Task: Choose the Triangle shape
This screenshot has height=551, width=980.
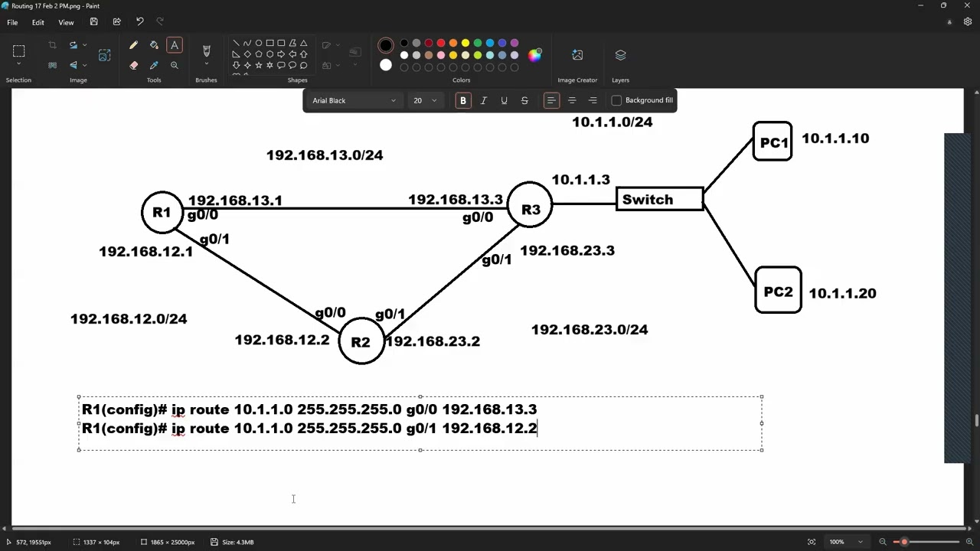Action: pyautogui.click(x=304, y=43)
